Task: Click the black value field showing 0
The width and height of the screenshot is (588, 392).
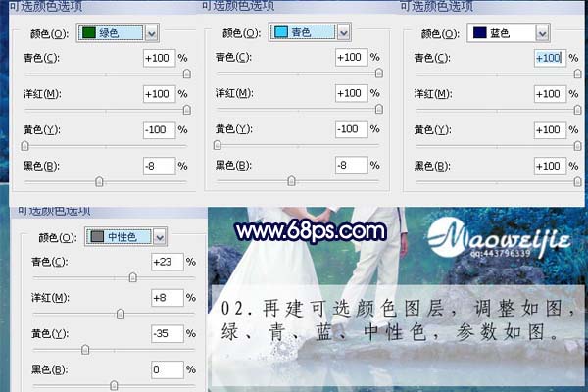Action: click(x=167, y=369)
